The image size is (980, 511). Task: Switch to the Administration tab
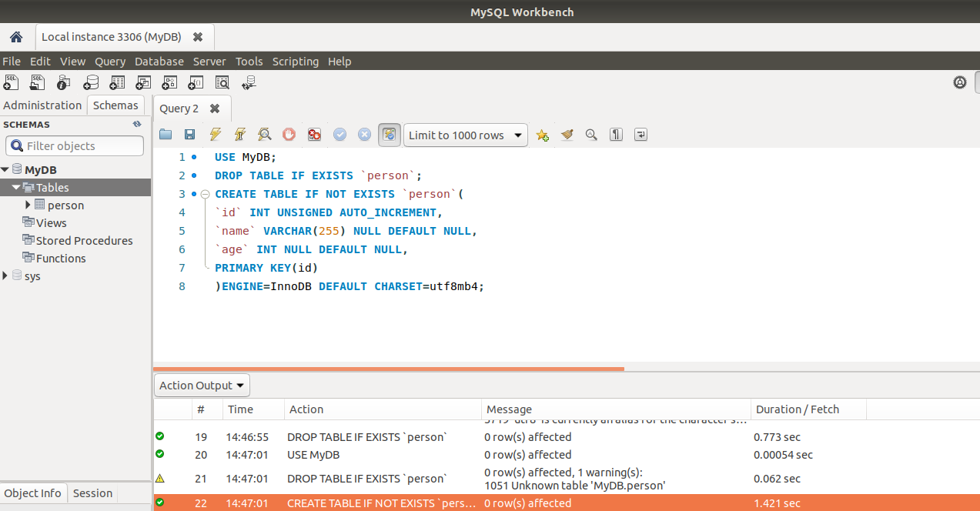pos(42,105)
